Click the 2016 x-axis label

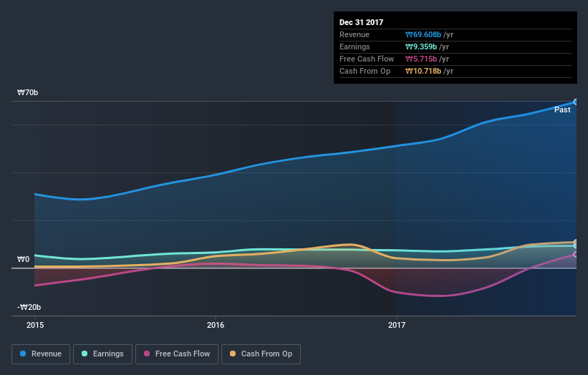pyautogui.click(x=216, y=325)
